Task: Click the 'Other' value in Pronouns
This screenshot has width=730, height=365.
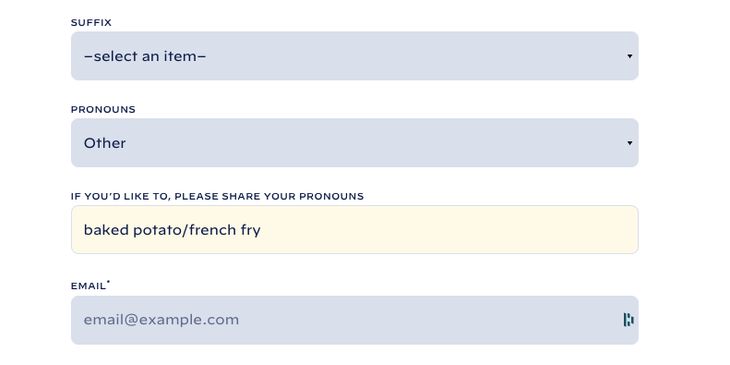Action: (105, 143)
